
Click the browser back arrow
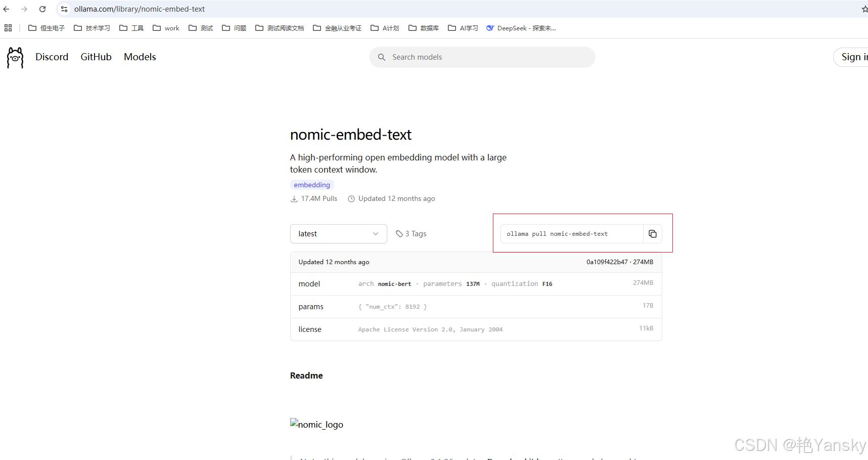(x=6, y=9)
